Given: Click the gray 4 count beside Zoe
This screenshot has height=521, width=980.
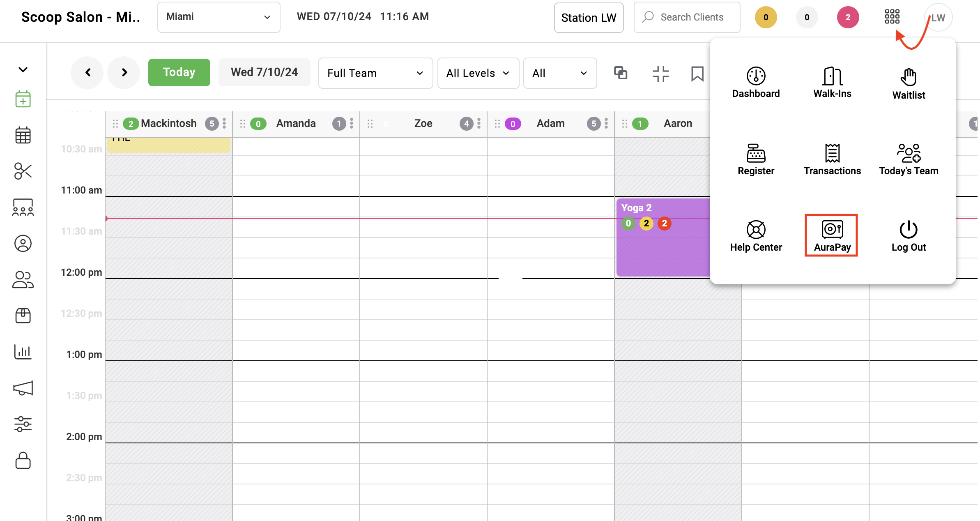Looking at the screenshot, I should (466, 124).
